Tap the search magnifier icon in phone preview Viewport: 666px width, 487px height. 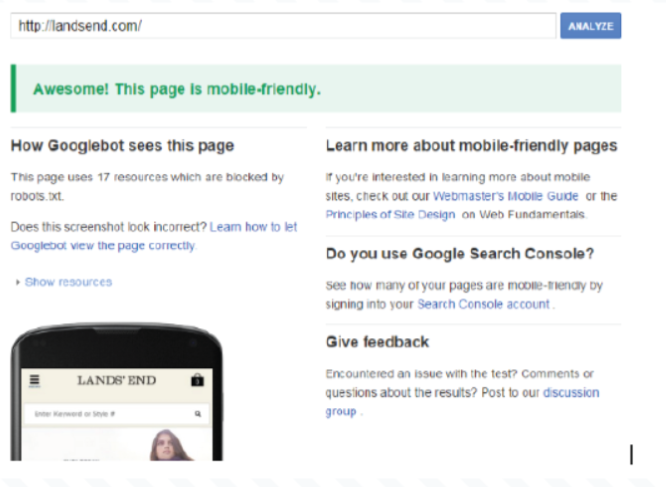pyautogui.click(x=198, y=414)
